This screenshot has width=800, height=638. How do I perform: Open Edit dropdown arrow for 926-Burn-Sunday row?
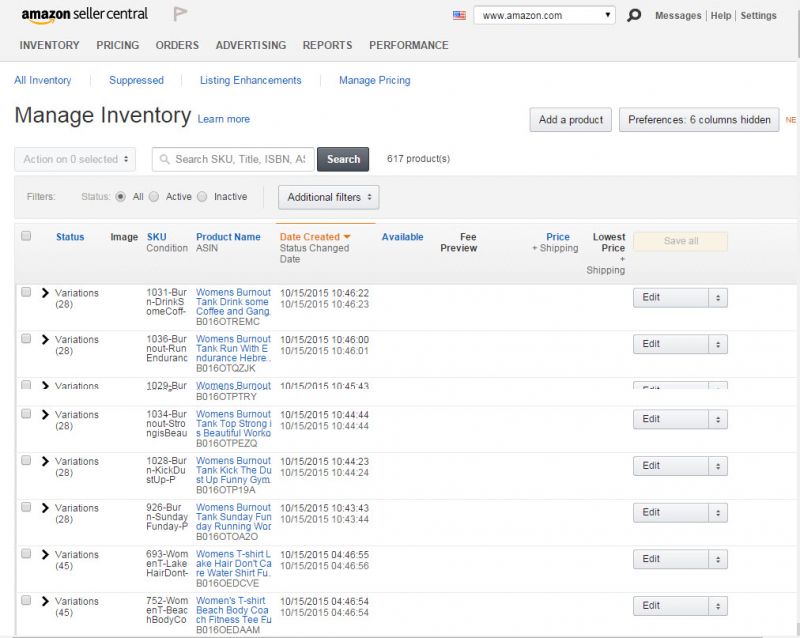718,513
